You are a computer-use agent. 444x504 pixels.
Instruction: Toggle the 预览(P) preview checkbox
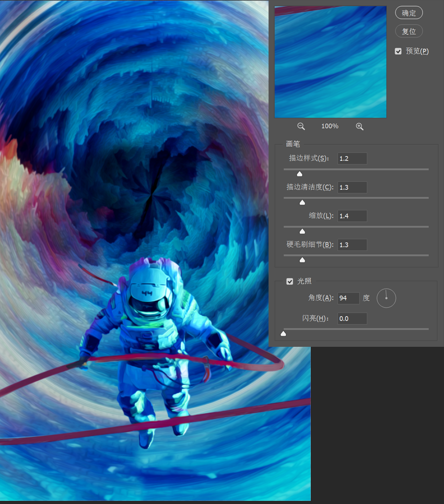click(x=398, y=51)
